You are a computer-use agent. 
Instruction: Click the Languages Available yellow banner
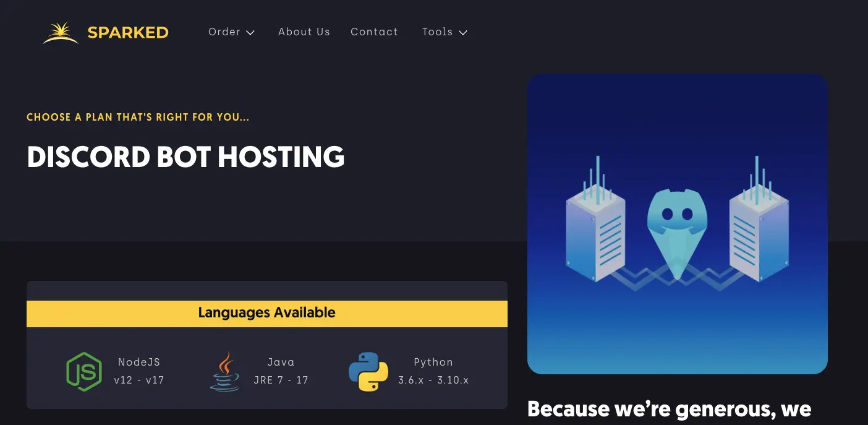coord(267,314)
